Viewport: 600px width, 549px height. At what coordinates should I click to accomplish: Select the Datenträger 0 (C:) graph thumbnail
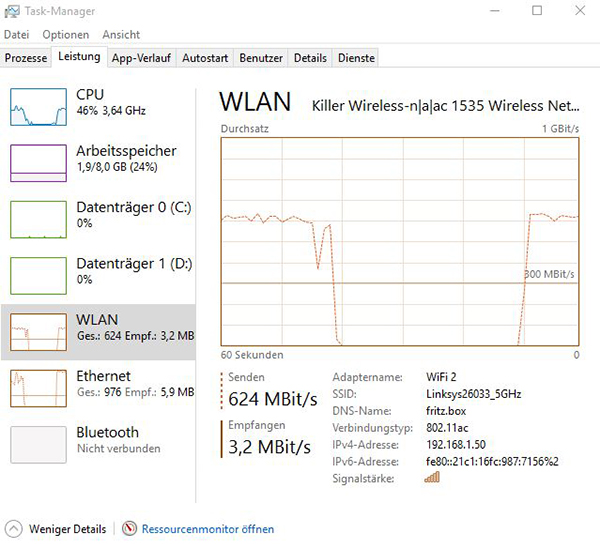pos(38,220)
